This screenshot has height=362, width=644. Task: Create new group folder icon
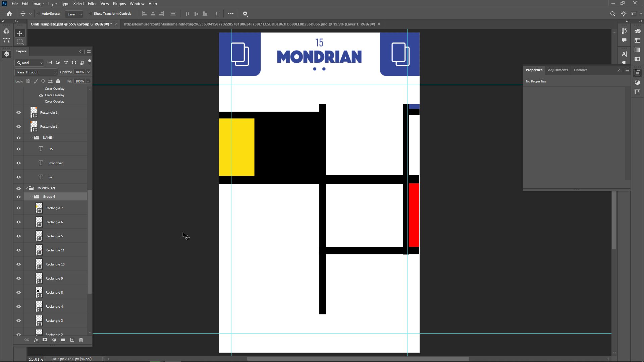63,340
